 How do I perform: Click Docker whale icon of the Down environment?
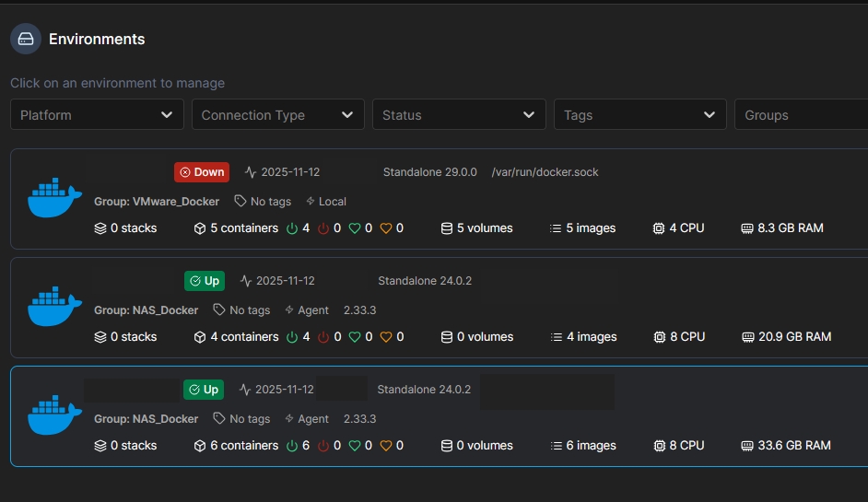[55, 199]
